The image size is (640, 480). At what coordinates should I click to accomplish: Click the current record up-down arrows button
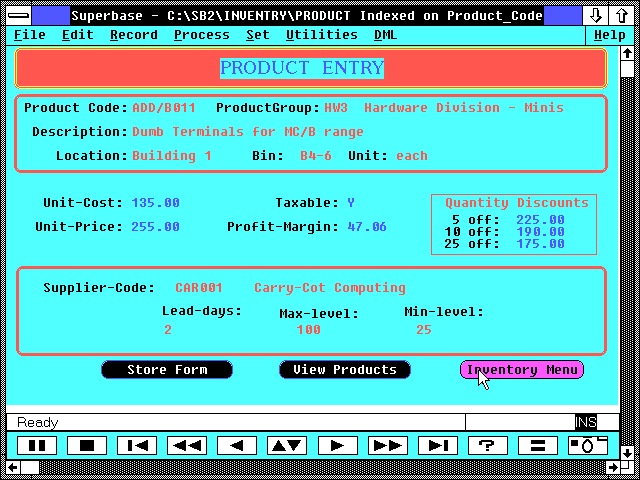[x=287, y=445]
